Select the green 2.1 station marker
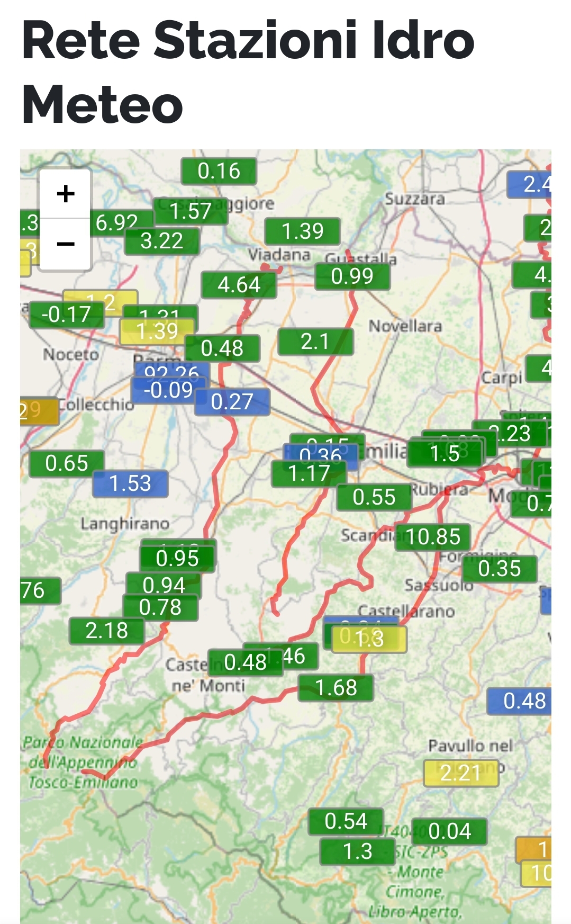Image resolution: width=571 pixels, height=924 pixels. click(x=315, y=342)
